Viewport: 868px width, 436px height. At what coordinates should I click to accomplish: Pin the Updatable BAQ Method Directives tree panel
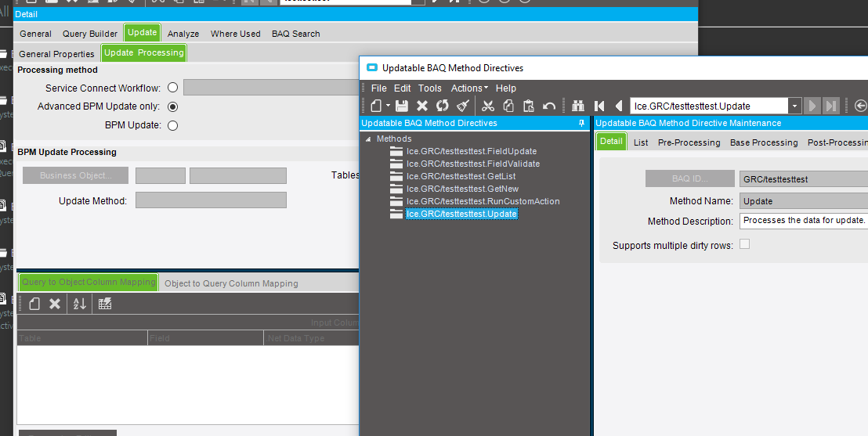pos(581,123)
